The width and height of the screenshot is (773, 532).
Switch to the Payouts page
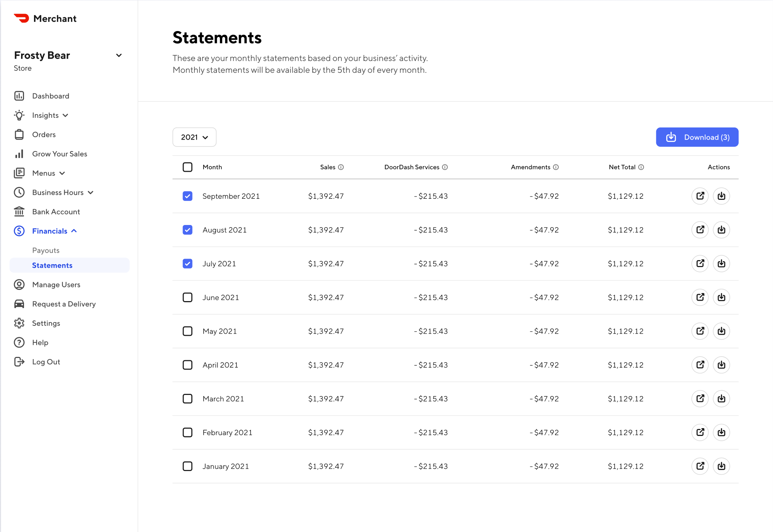[46, 250]
